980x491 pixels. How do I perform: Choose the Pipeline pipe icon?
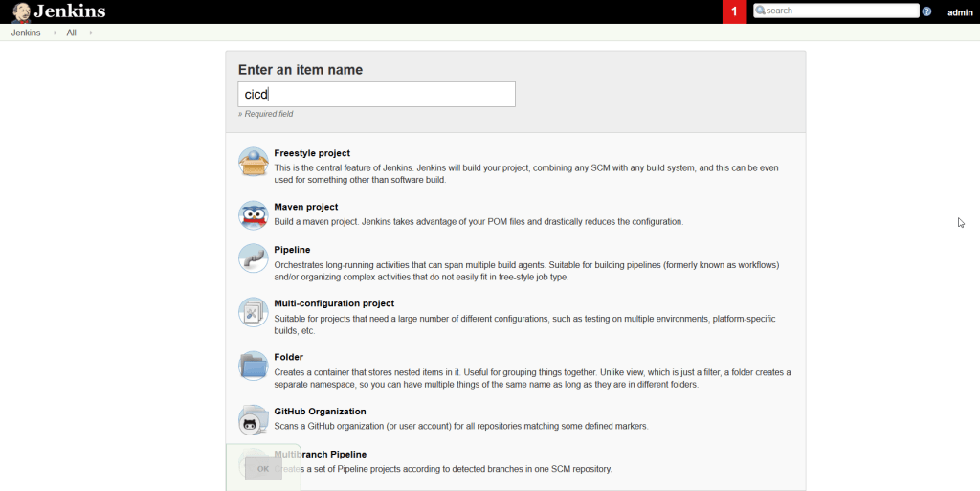[253, 258]
